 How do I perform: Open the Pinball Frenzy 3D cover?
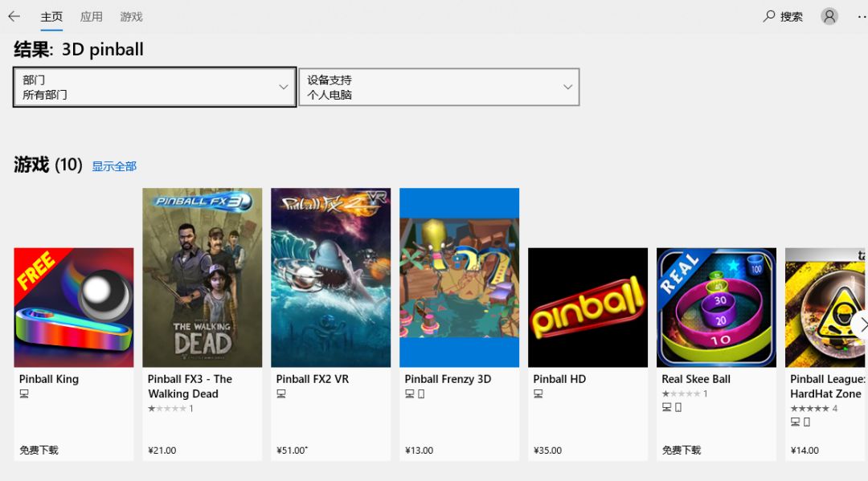coord(460,278)
